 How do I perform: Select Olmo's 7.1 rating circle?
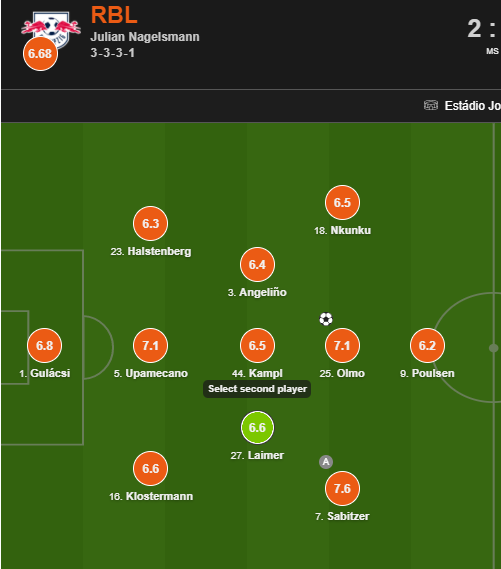coord(342,345)
